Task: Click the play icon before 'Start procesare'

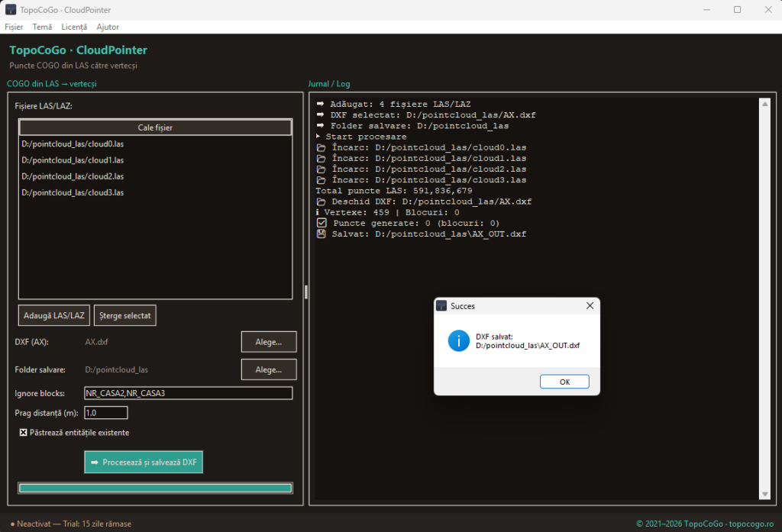Action: tap(318, 137)
